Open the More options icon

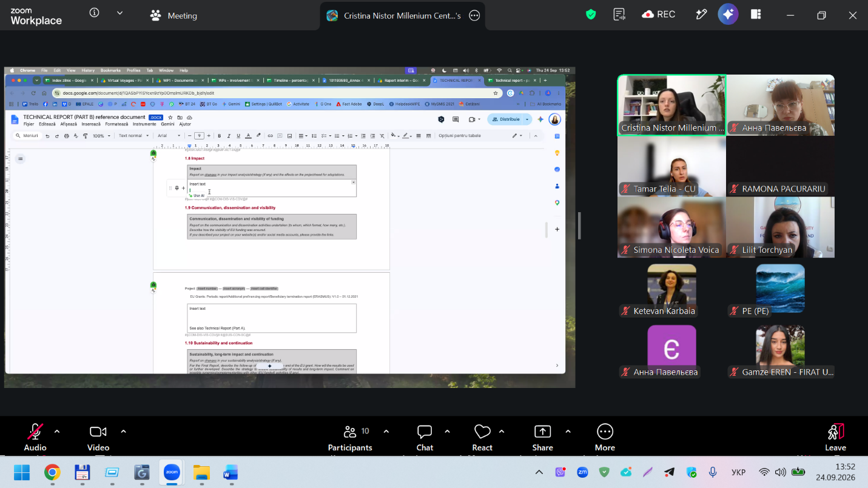tap(605, 438)
